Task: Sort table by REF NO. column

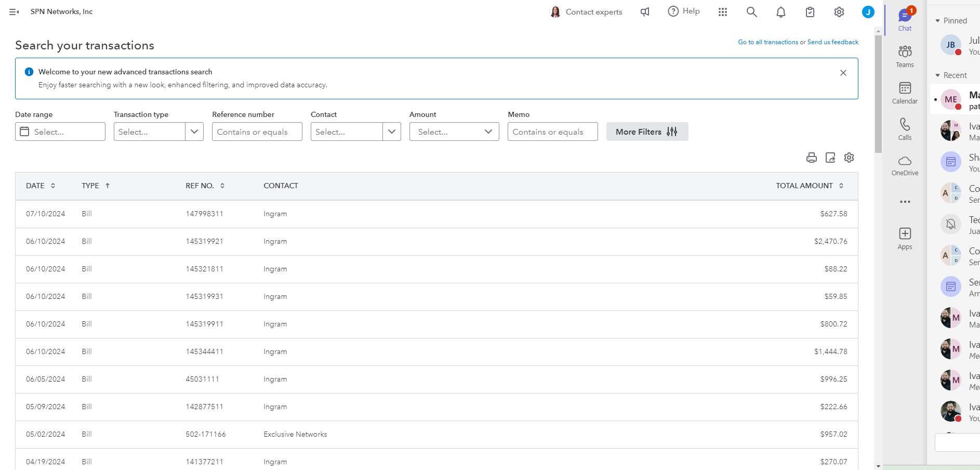Action: point(205,186)
